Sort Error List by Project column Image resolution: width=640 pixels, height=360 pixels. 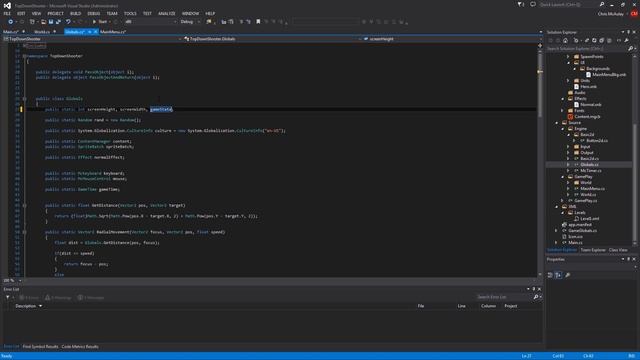(511, 306)
